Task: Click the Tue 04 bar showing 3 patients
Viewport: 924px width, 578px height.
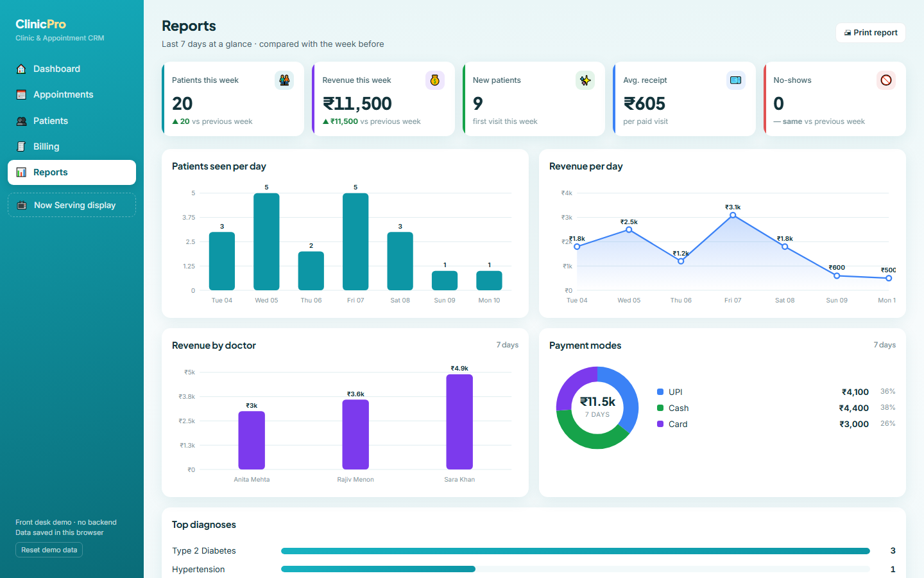Action: [x=222, y=261]
